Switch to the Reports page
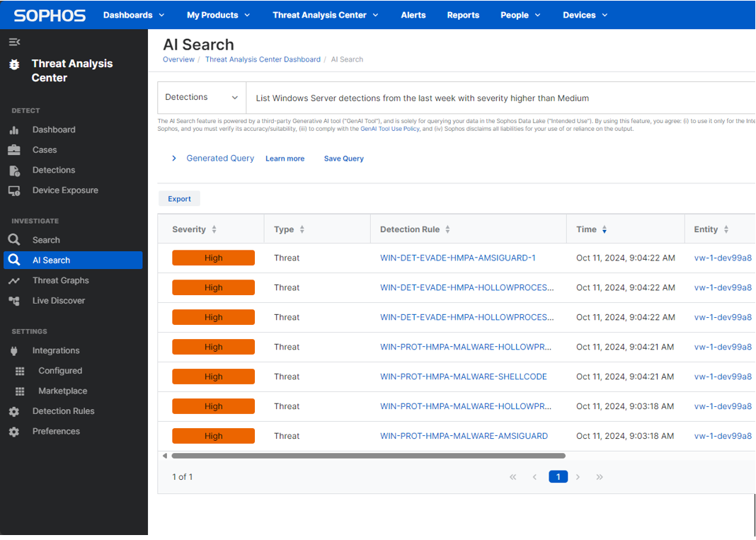756x540 pixels. (463, 14)
